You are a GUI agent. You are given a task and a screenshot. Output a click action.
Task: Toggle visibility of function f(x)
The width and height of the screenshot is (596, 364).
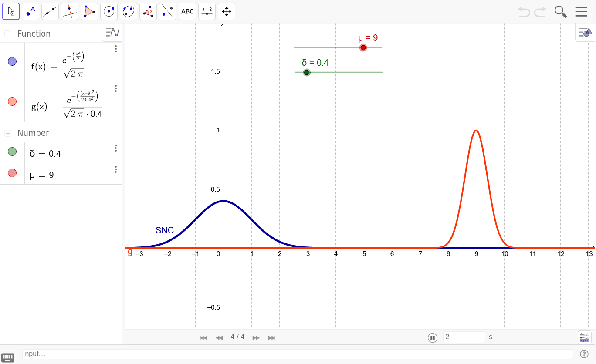click(12, 62)
